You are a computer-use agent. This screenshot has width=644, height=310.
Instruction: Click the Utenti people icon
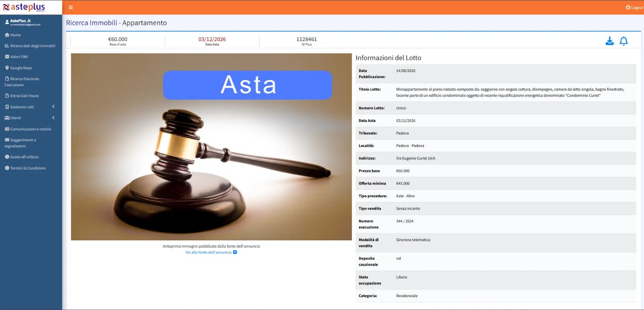[7, 118]
